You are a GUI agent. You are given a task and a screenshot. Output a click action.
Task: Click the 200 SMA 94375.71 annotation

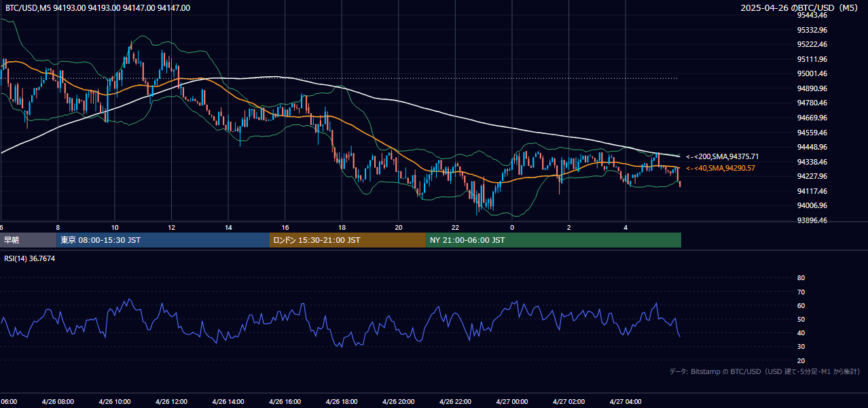[x=722, y=156]
